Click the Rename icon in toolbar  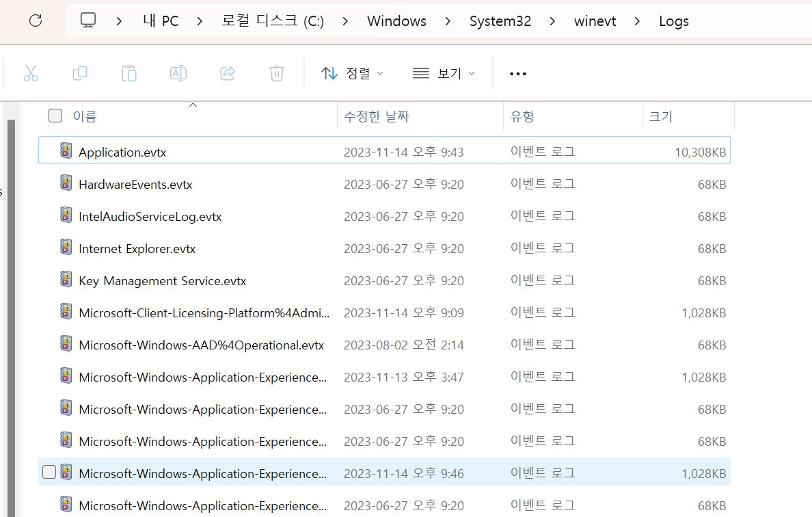click(178, 74)
